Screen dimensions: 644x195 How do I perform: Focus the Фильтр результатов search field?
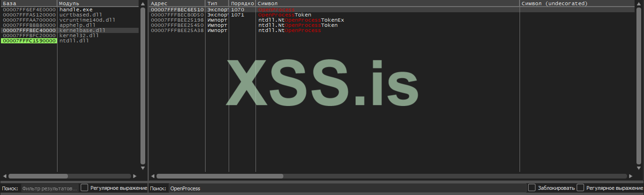pos(49,188)
